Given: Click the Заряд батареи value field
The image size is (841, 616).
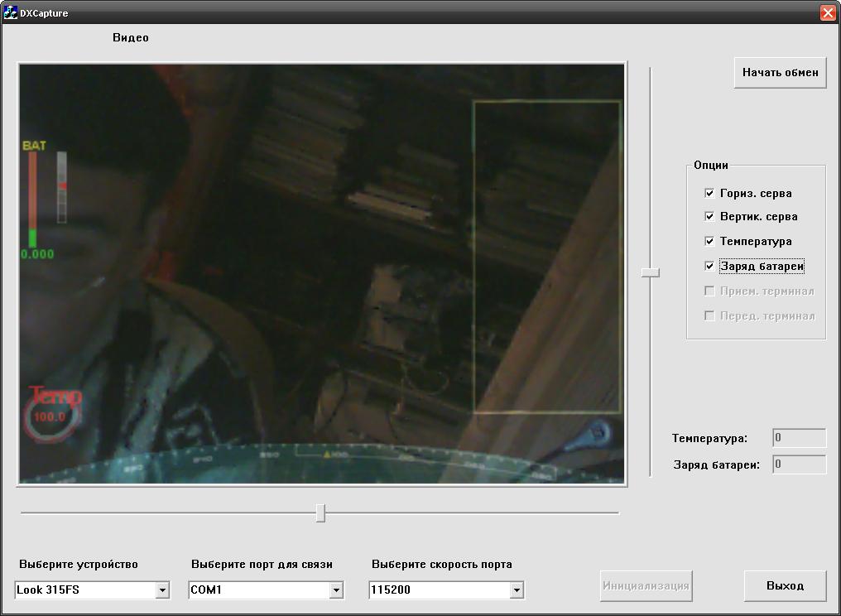Looking at the screenshot, I should [799, 464].
